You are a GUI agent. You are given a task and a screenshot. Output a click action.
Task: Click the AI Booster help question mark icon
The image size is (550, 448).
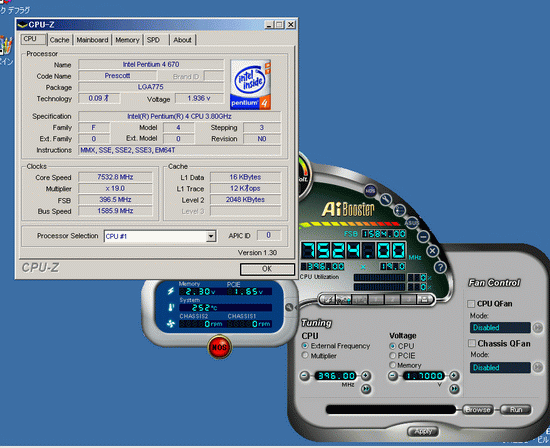point(440,267)
